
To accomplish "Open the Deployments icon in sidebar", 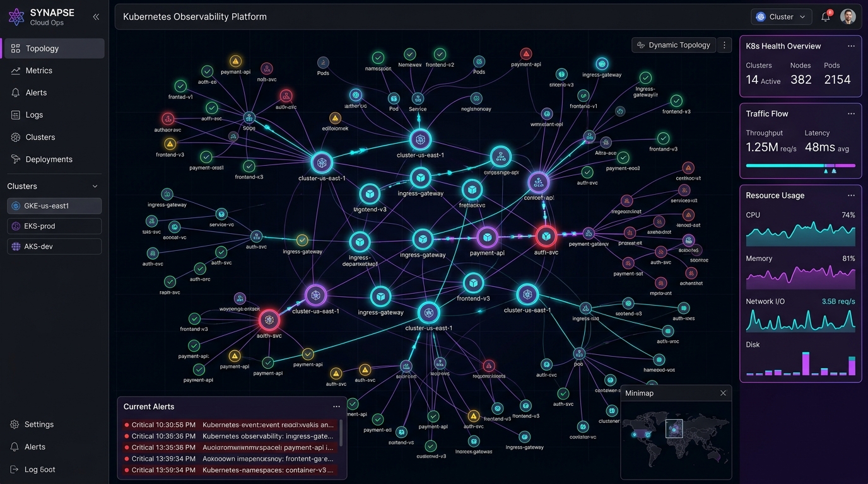I will 16,159.
